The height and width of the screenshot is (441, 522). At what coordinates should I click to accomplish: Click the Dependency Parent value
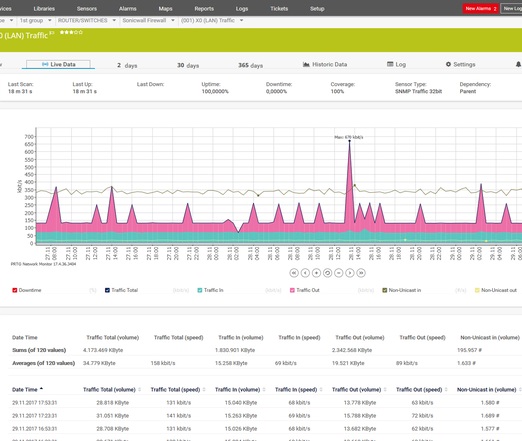(x=468, y=91)
